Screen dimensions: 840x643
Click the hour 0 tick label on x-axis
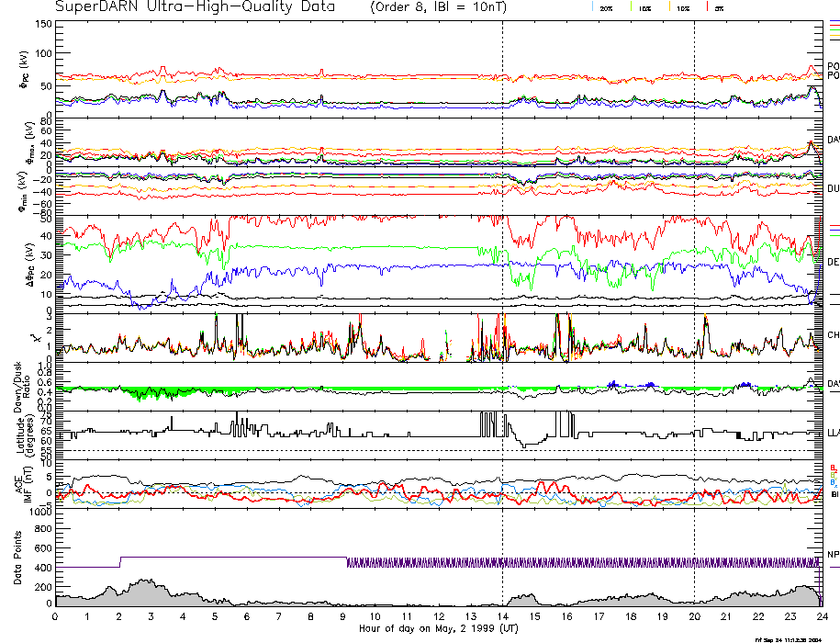(x=56, y=616)
